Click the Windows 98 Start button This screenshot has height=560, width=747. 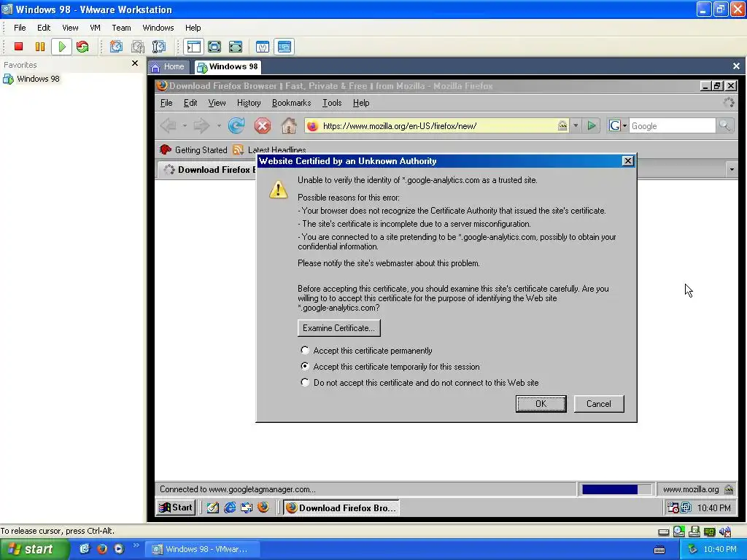[176, 507]
